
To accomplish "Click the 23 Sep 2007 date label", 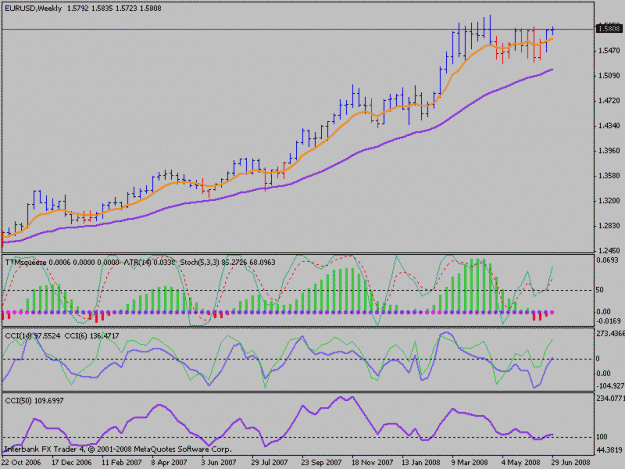I will (x=321, y=463).
